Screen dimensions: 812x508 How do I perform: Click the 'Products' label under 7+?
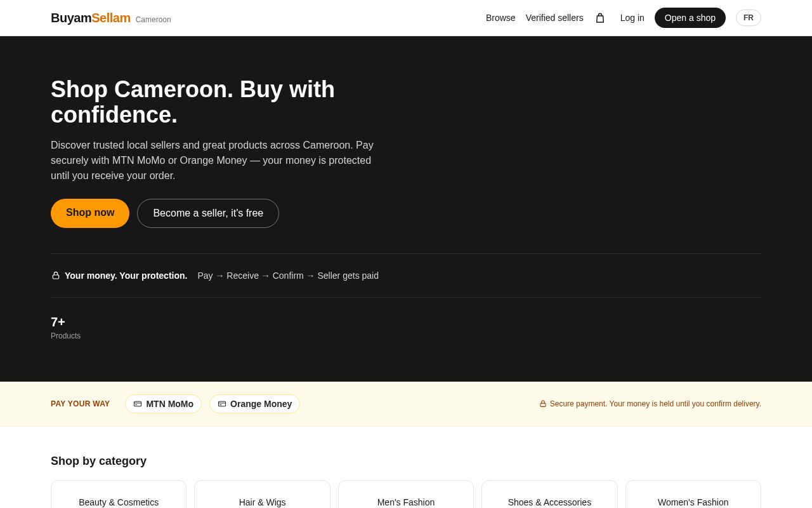pos(65,336)
